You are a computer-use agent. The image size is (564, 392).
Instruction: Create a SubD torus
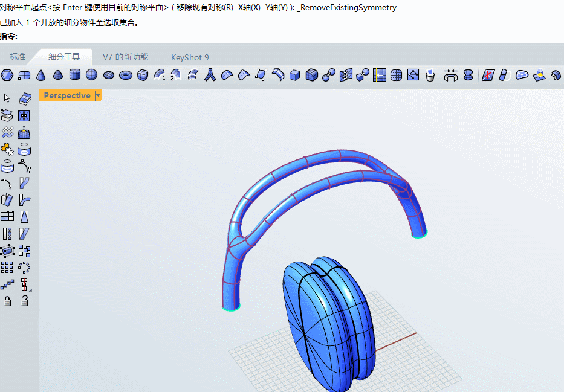click(x=126, y=75)
